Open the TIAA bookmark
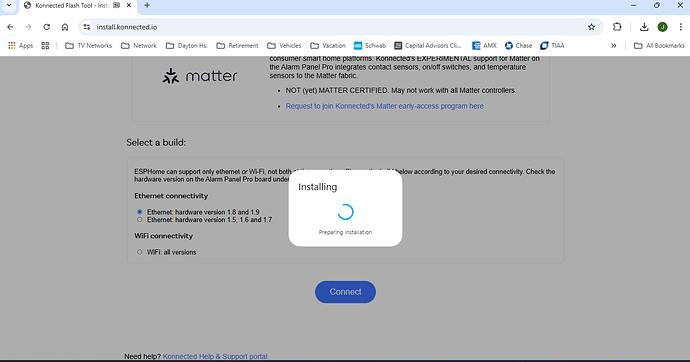690x362 pixels. [x=552, y=45]
